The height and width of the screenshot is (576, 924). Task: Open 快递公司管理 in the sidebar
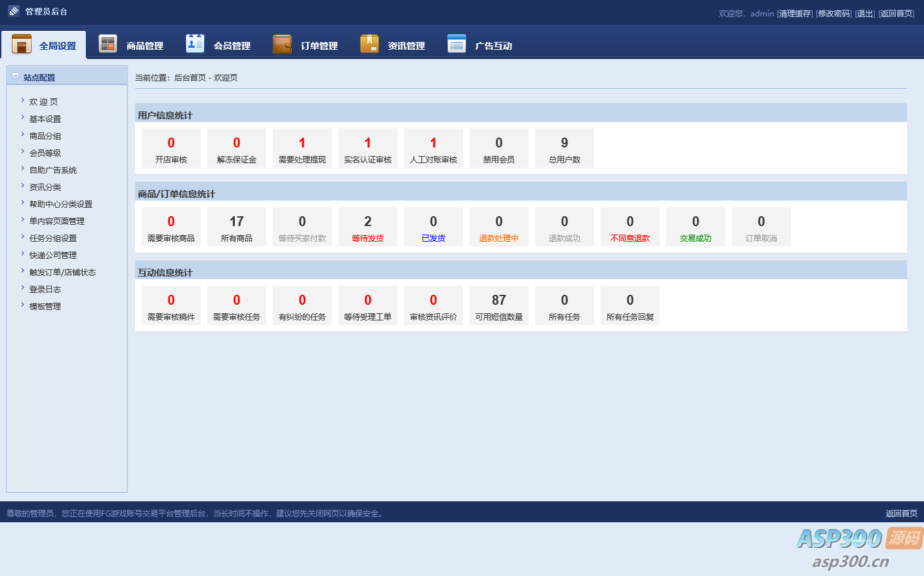pos(53,256)
